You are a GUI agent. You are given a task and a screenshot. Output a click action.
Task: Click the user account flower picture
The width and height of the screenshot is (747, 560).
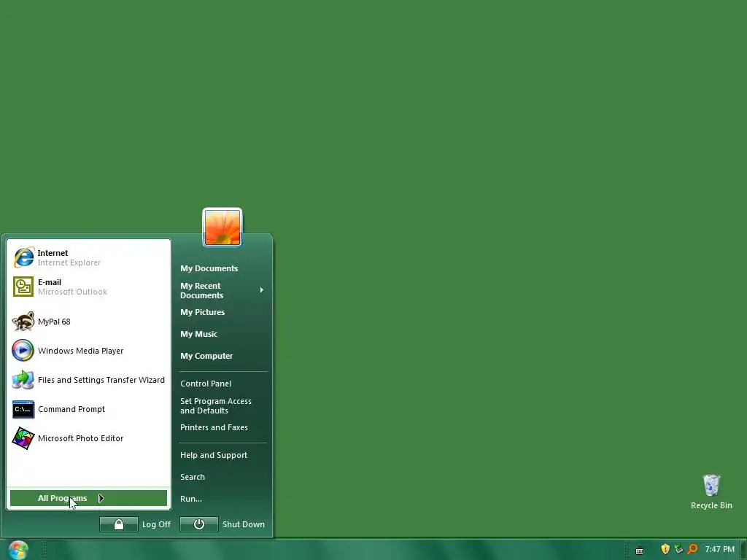[222, 227]
